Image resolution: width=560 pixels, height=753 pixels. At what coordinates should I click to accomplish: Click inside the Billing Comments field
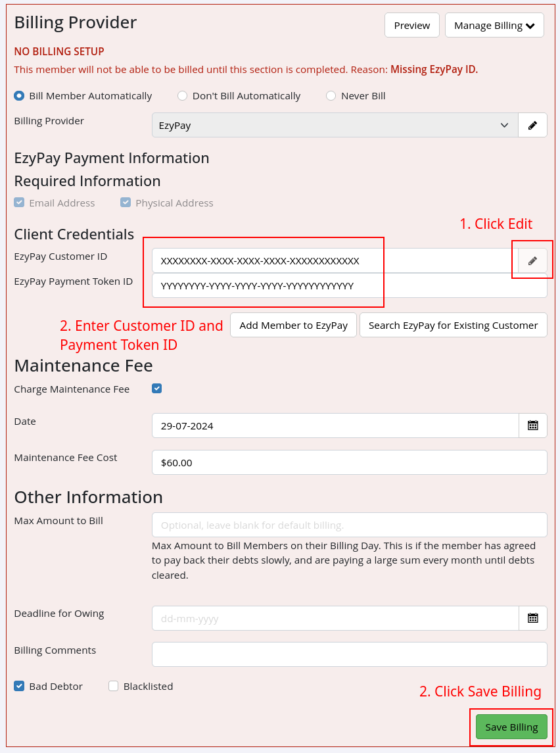pos(349,654)
